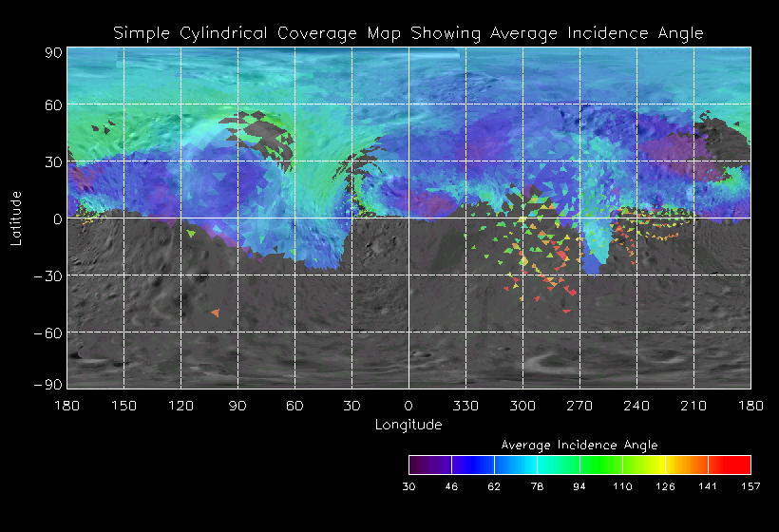Click the latitude tick label -30
Viewport: 779px width, 532px height.
pos(47,276)
